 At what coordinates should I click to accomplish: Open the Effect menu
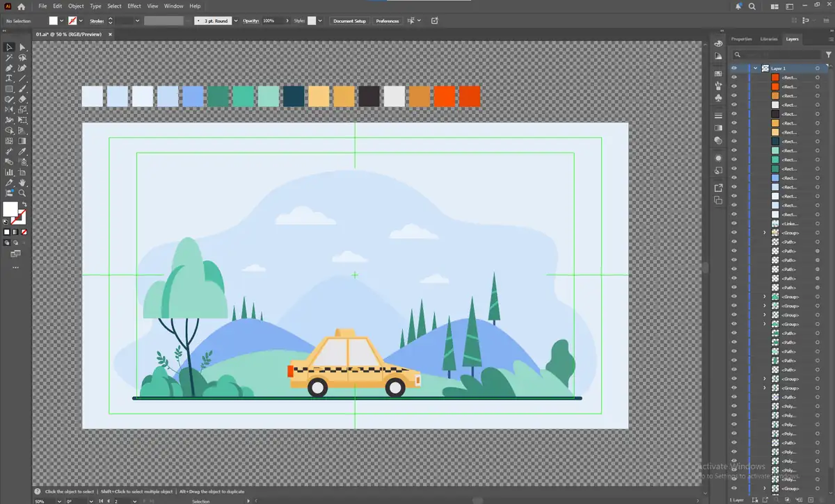pos(134,6)
